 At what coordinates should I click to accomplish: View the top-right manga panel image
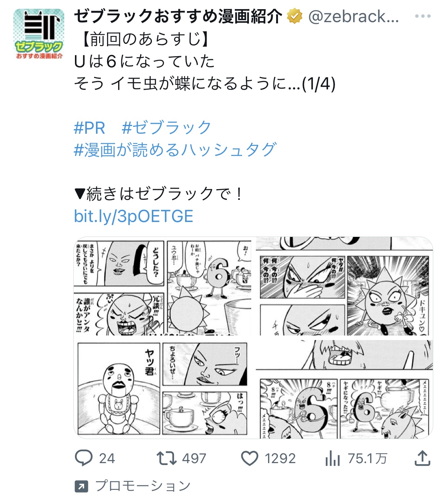(x=344, y=286)
